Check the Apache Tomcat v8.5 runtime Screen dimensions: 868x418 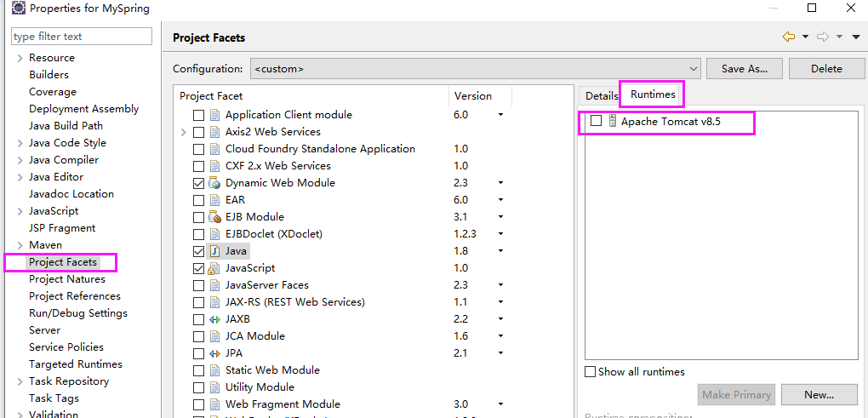pos(597,121)
